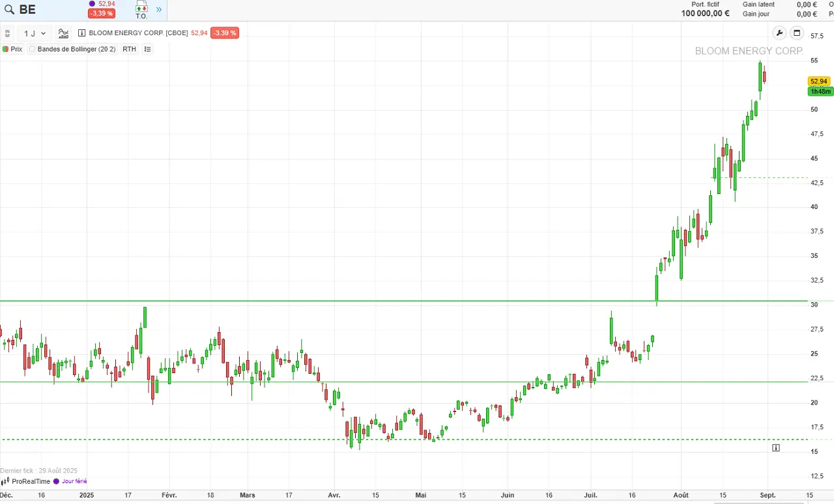Click the purple market status dot
Viewport: 834px width, 504px height.
[x=92, y=4]
